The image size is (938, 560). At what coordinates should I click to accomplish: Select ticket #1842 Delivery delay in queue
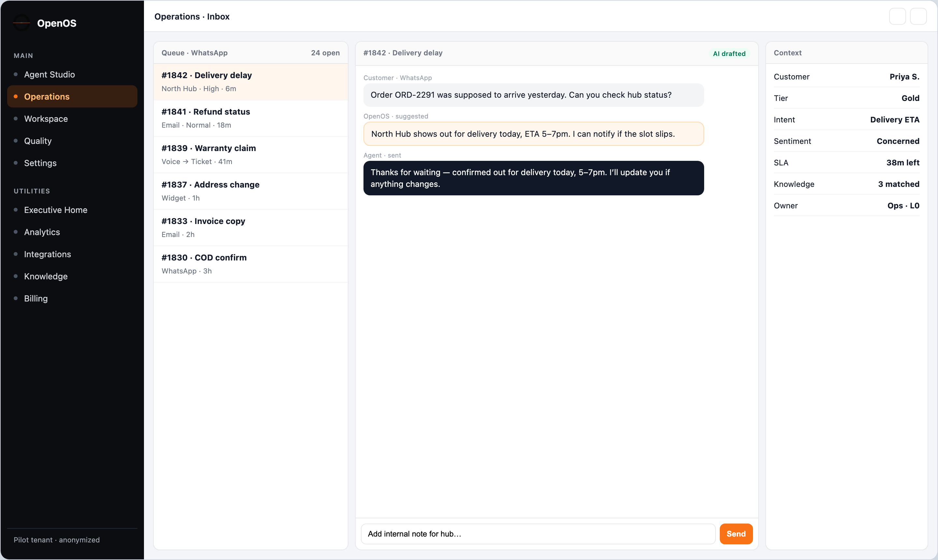[x=251, y=82]
